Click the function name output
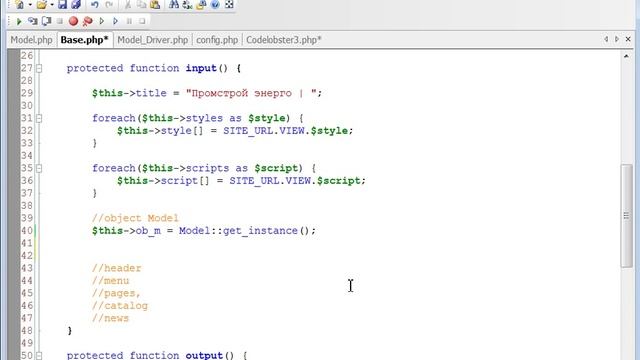640x360 pixels. (x=204, y=355)
